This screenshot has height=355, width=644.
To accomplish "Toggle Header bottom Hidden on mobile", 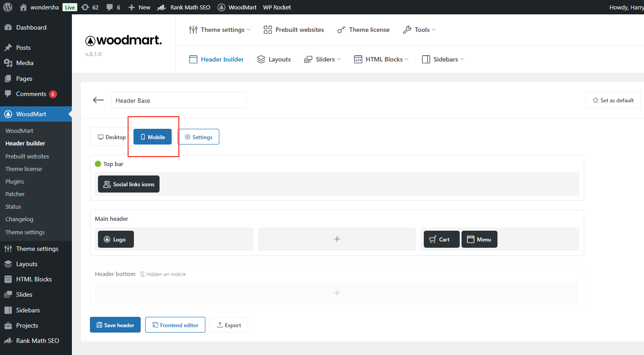I will pos(163,274).
